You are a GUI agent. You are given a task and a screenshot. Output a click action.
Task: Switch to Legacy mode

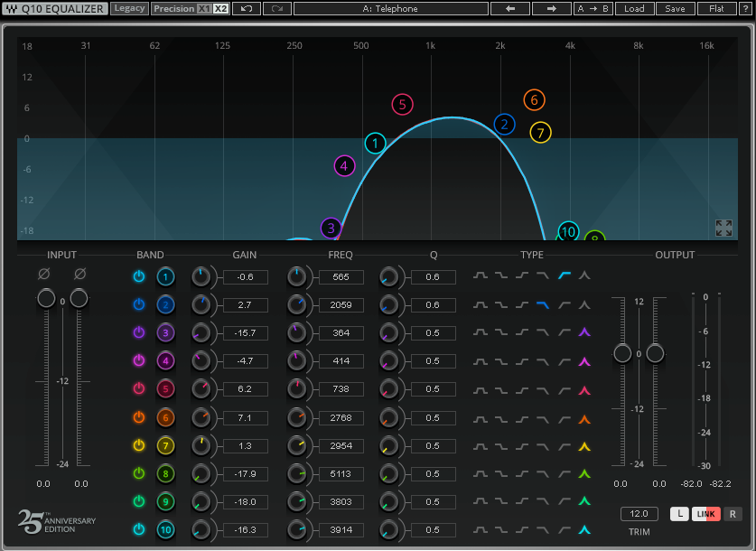coord(129,9)
